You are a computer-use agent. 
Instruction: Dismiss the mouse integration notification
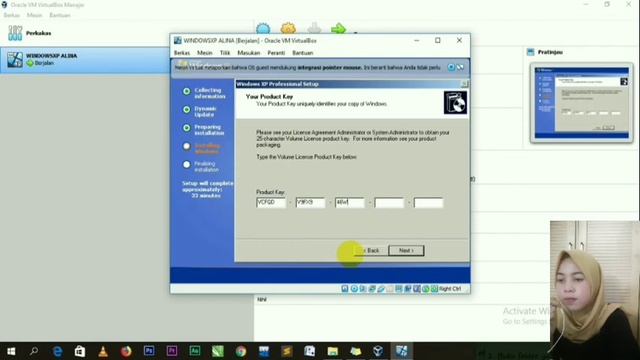pos(451,67)
